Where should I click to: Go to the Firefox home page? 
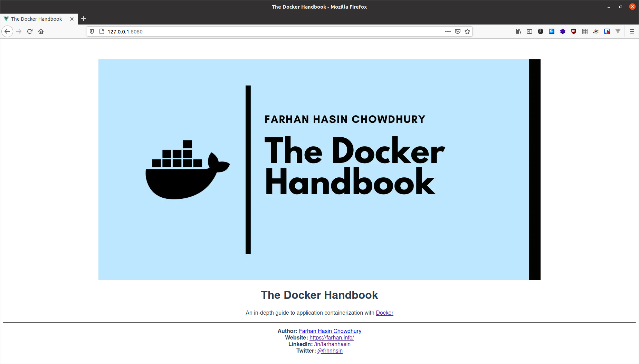(x=41, y=31)
